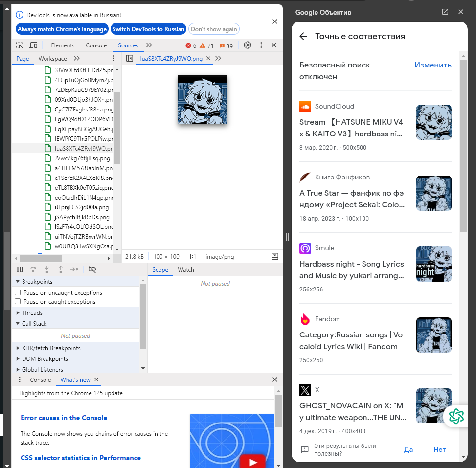476x468 pixels.
Task: Toggle the drawer icon in image status bar
Action: click(275, 256)
